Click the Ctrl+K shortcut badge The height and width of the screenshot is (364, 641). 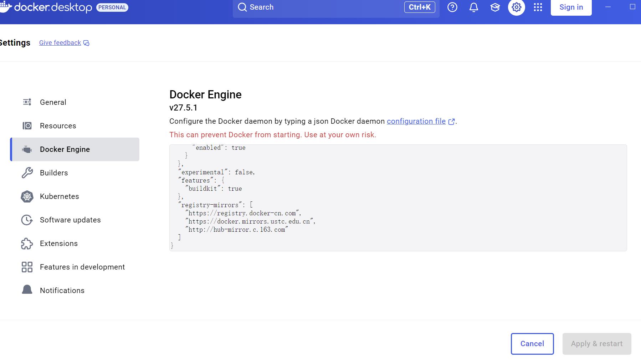tap(420, 7)
